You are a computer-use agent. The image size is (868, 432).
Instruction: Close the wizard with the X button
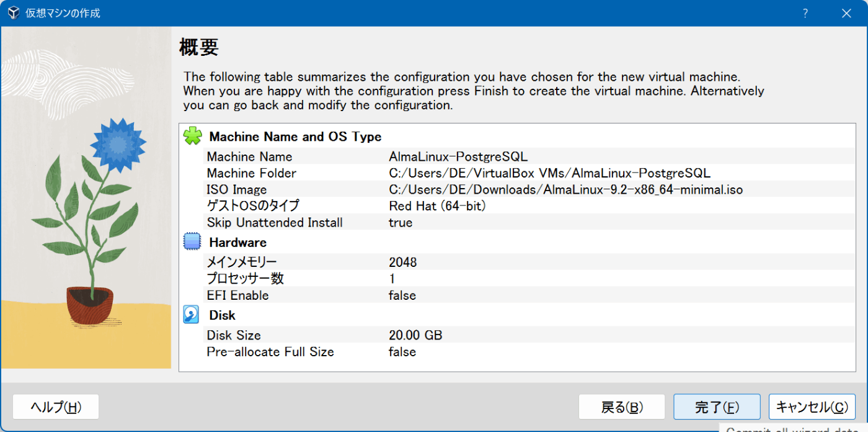coord(846,13)
